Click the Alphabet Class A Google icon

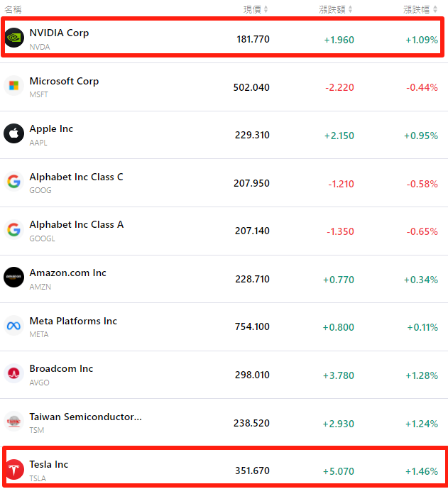click(x=13, y=229)
